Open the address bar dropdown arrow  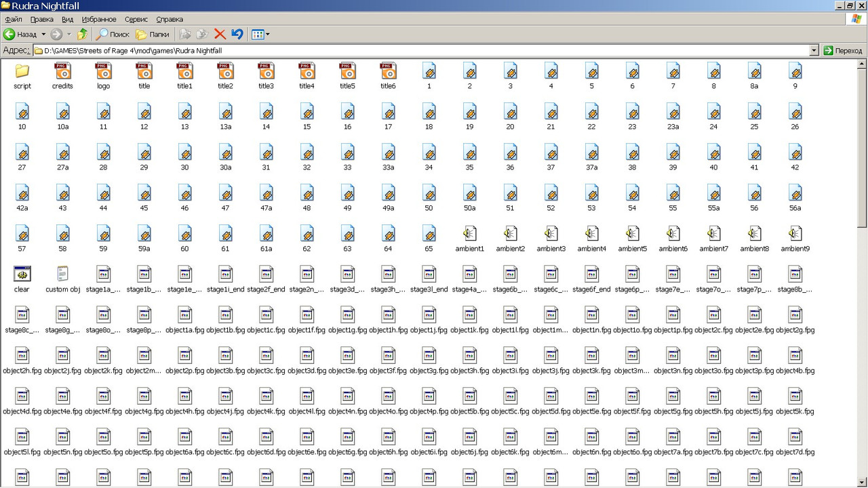(x=815, y=50)
